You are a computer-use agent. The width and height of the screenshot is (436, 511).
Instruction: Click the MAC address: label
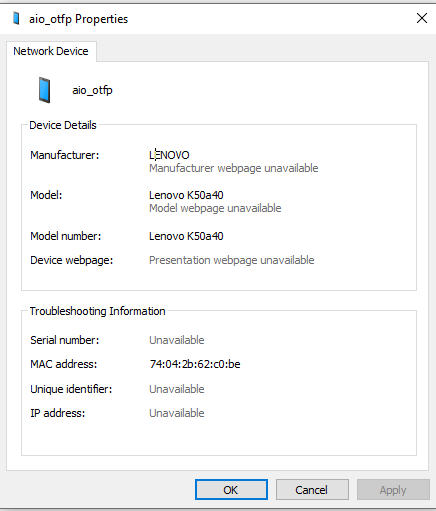coord(64,364)
